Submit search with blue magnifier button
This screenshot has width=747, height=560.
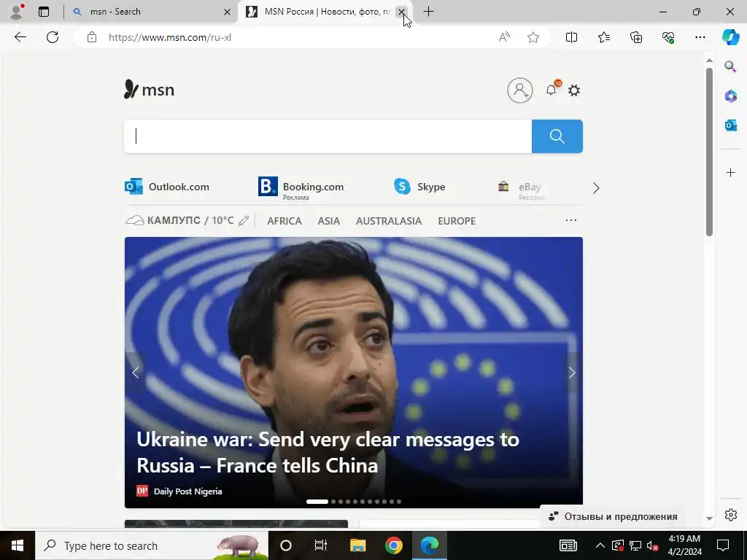click(557, 136)
